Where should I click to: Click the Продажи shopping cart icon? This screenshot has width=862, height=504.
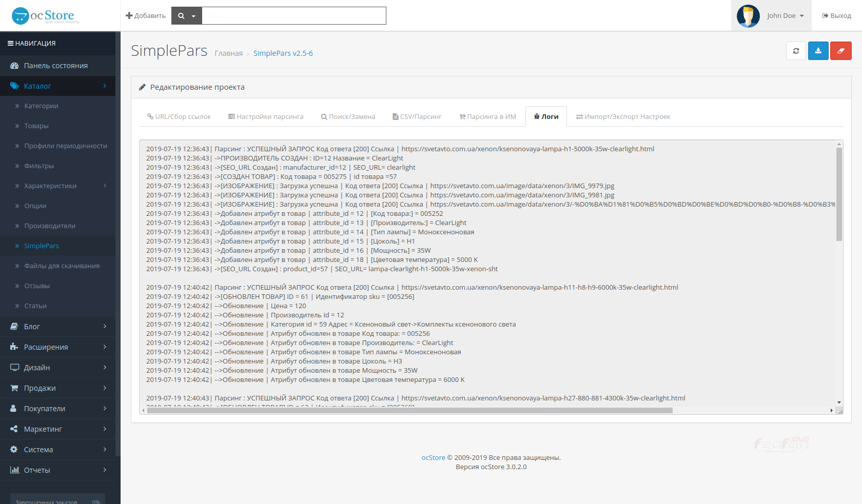pos(14,388)
